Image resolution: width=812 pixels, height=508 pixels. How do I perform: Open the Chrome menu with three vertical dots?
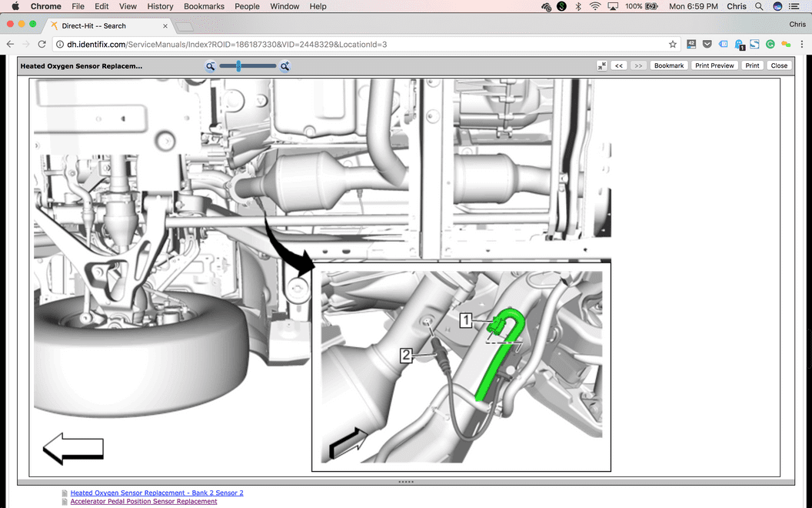(x=802, y=44)
